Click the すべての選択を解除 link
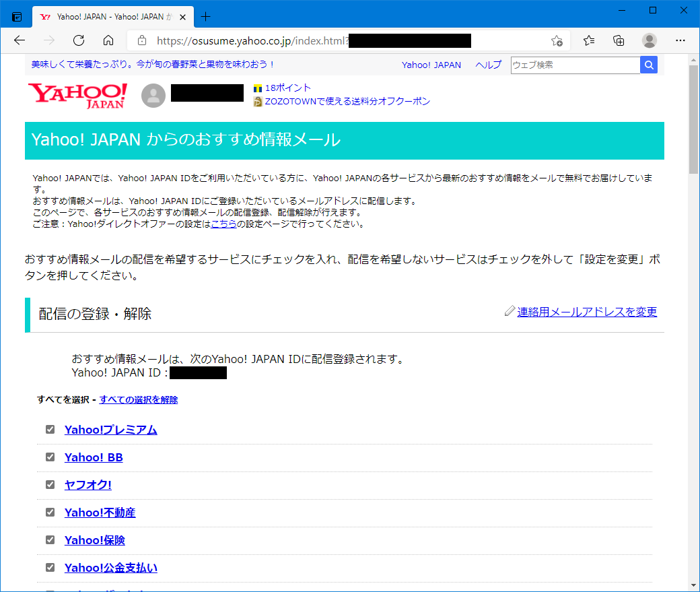Image resolution: width=700 pixels, height=592 pixels. [139, 399]
